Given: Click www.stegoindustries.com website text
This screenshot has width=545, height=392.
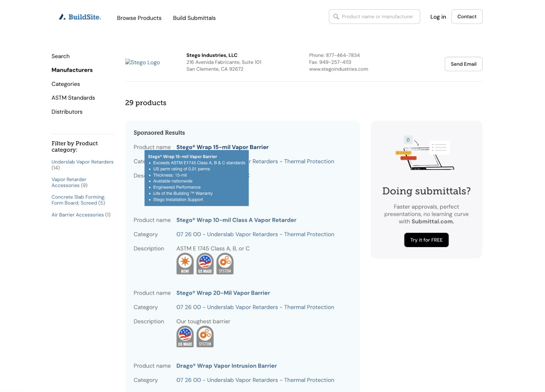Looking at the screenshot, I should tap(338, 69).
